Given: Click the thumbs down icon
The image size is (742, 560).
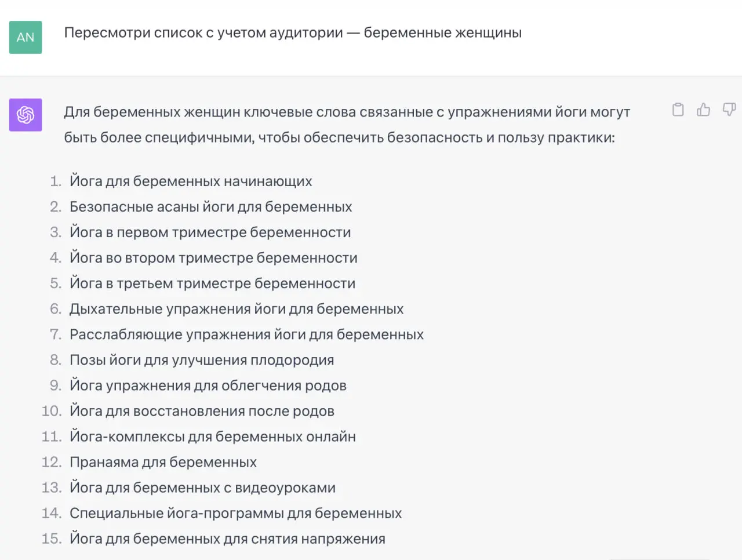Looking at the screenshot, I should [729, 110].
